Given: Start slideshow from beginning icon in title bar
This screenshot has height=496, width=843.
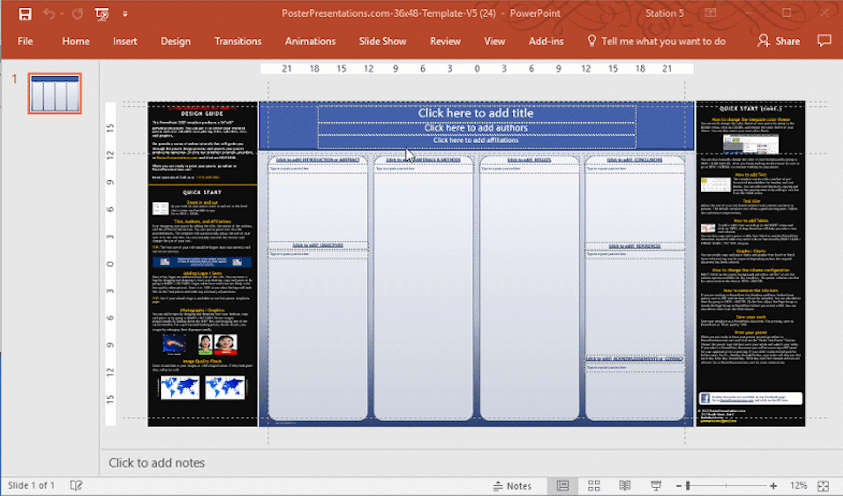Looking at the screenshot, I should pos(102,14).
